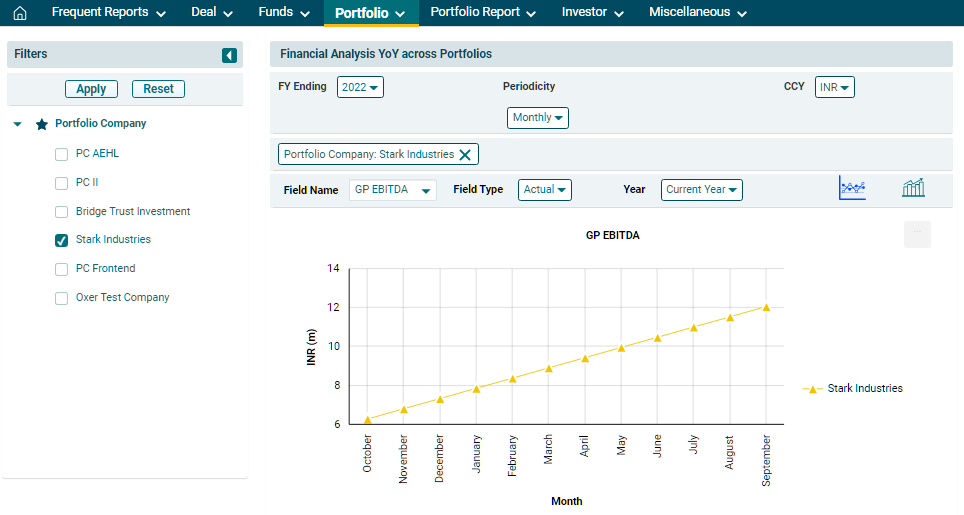Image resolution: width=964 pixels, height=515 pixels.
Task: Collapse the Filters panel arrow icon
Action: (x=229, y=56)
